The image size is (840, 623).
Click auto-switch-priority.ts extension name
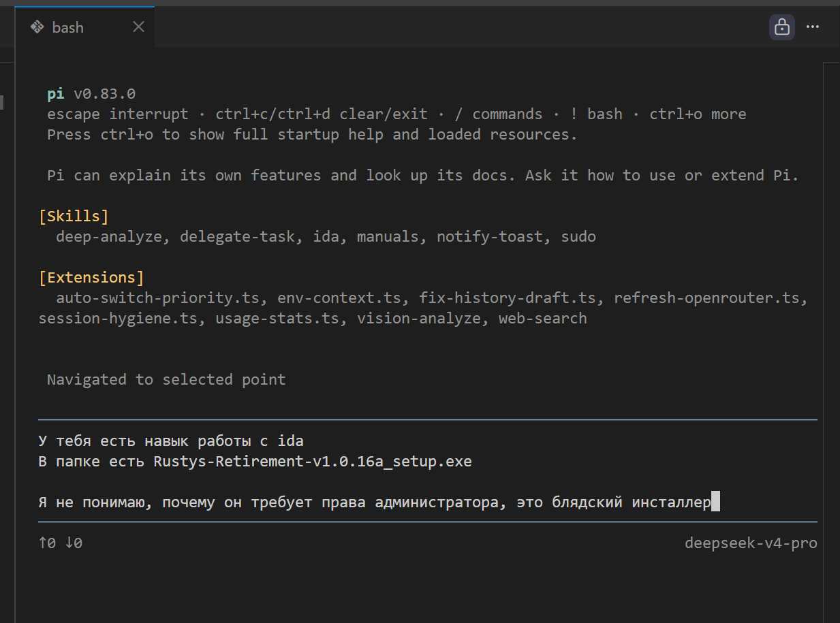(158, 298)
